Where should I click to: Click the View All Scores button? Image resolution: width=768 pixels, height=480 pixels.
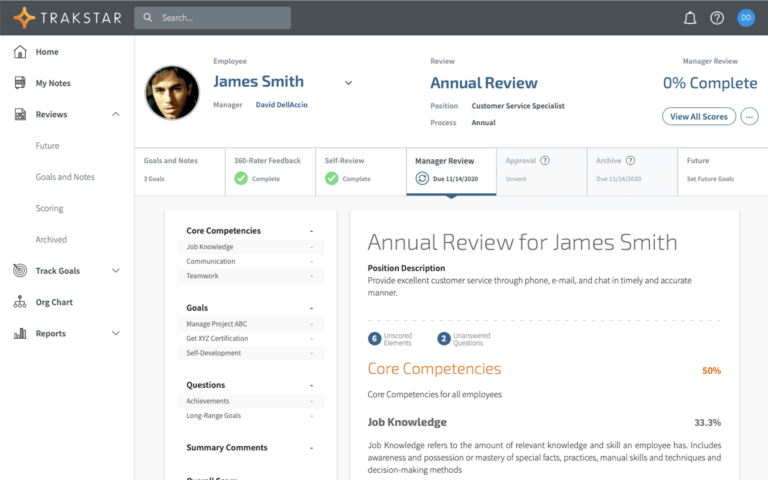click(698, 117)
